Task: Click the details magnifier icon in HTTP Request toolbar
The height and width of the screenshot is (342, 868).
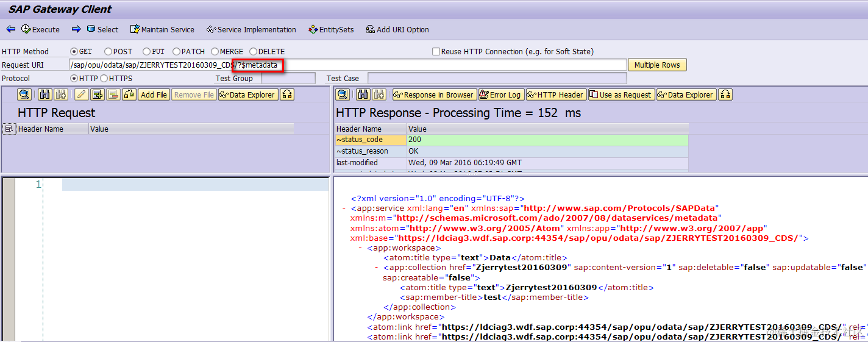Action: tap(24, 94)
